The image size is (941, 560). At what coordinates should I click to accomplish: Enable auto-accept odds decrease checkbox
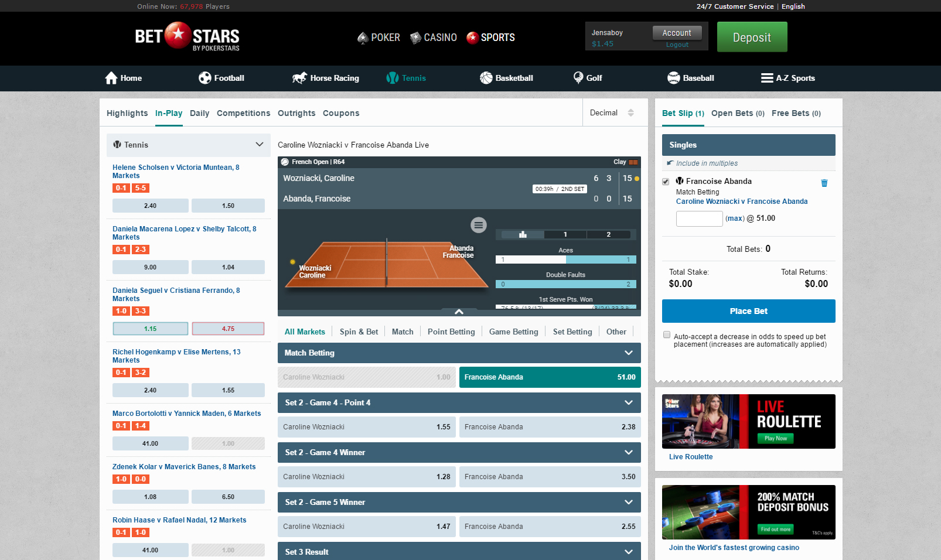(x=667, y=334)
